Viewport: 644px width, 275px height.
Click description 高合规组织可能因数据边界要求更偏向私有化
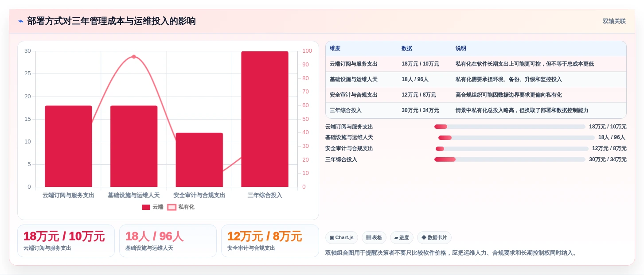(x=508, y=95)
